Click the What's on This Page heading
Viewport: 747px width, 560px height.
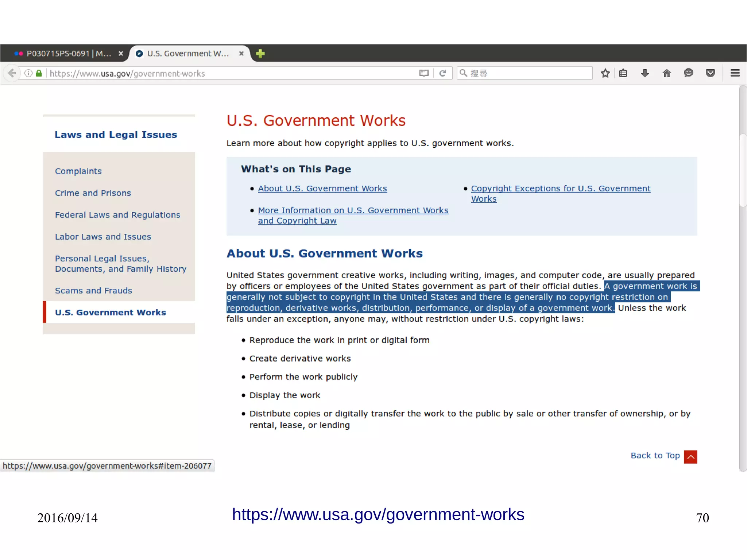296,169
